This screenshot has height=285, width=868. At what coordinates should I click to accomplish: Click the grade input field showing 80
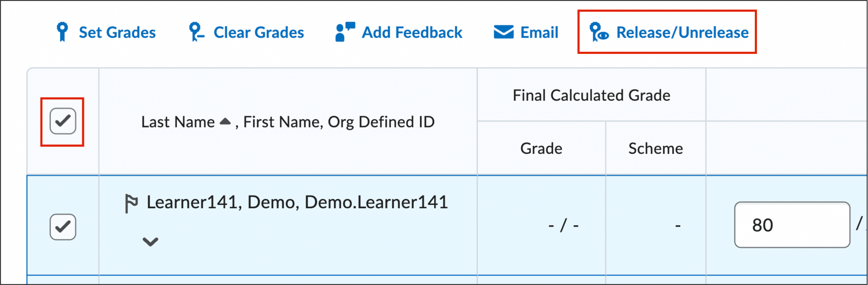(x=792, y=225)
